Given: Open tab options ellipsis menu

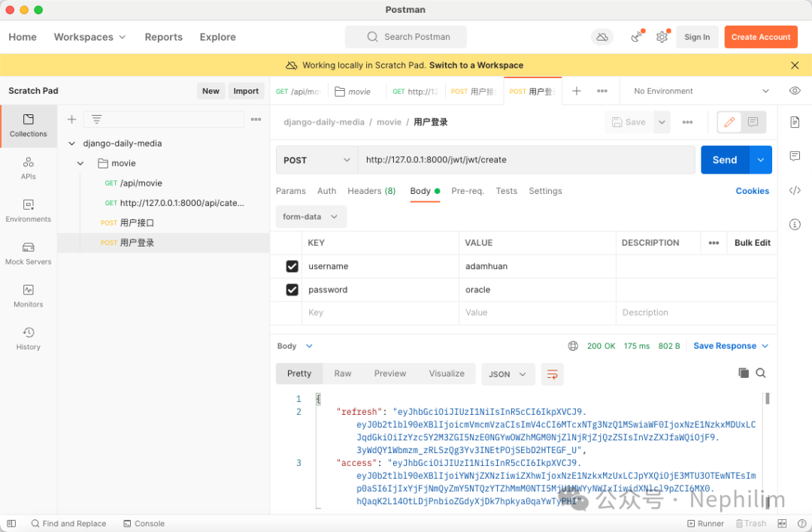Looking at the screenshot, I should tap(601, 91).
